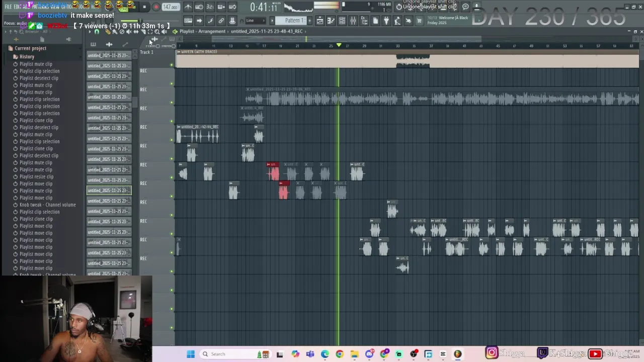The image size is (644, 362).
Task: Select the slice tool in playlist toolbar
Action: click(143, 32)
